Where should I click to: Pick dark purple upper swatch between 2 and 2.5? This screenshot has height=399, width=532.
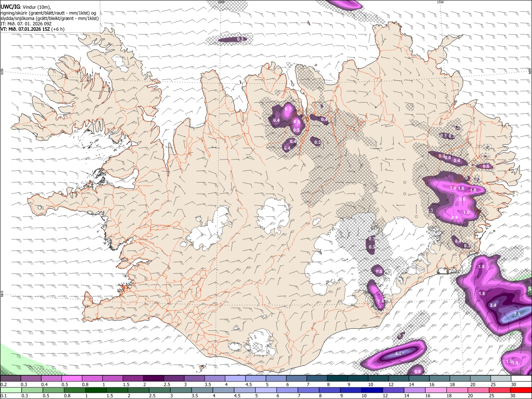[153, 379]
